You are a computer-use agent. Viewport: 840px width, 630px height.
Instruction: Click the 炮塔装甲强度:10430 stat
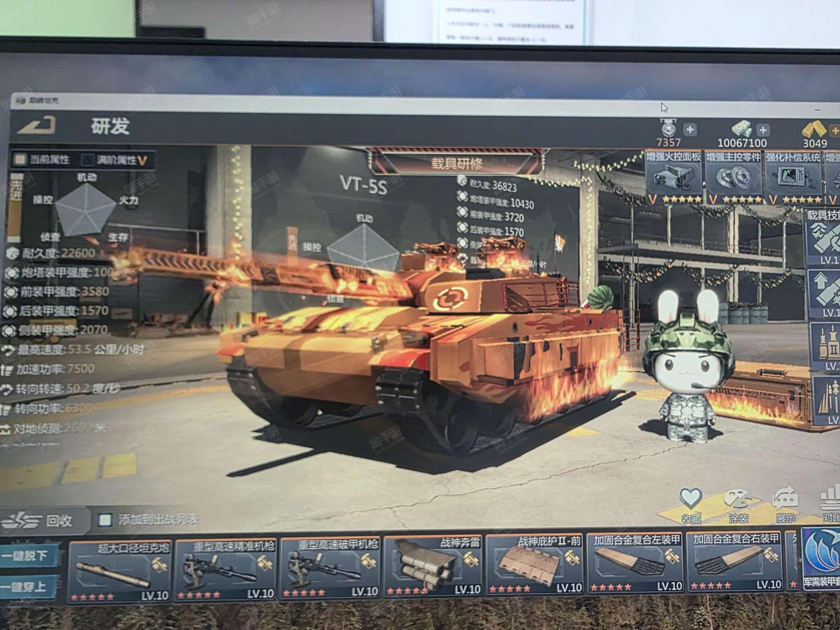tap(496, 202)
